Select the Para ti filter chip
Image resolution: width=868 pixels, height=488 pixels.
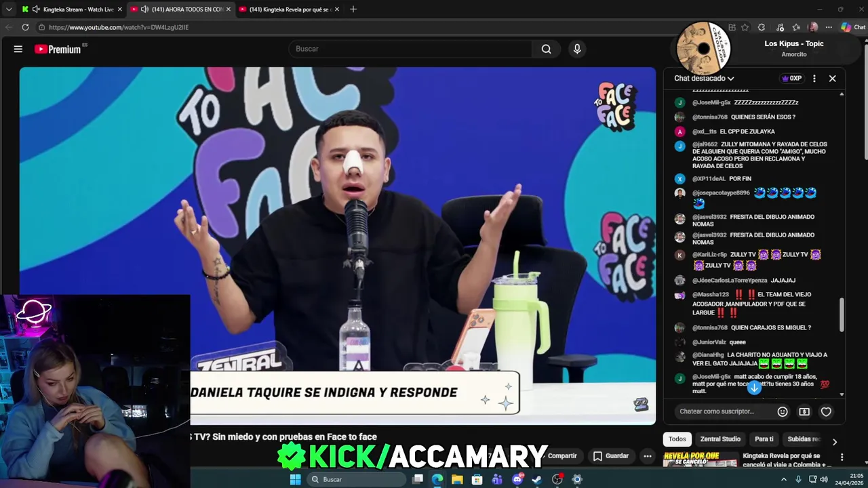pos(764,439)
